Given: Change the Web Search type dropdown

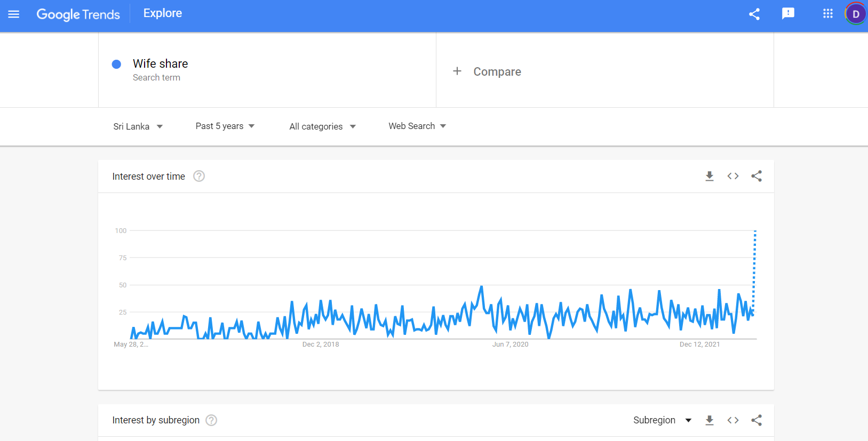Looking at the screenshot, I should (x=417, y=126).
